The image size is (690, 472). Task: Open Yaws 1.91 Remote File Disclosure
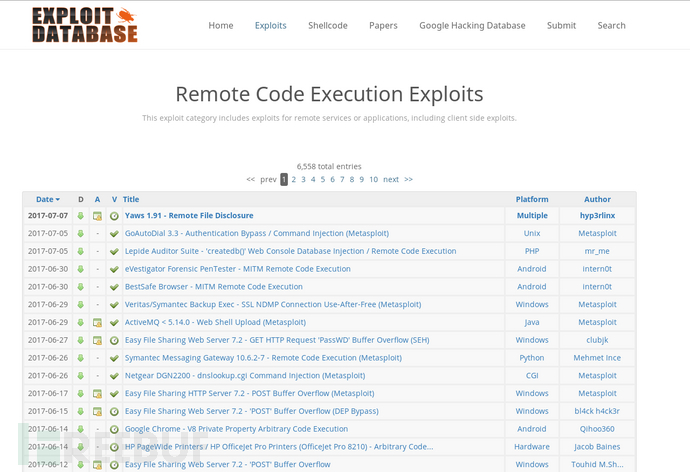click(189, 216)
